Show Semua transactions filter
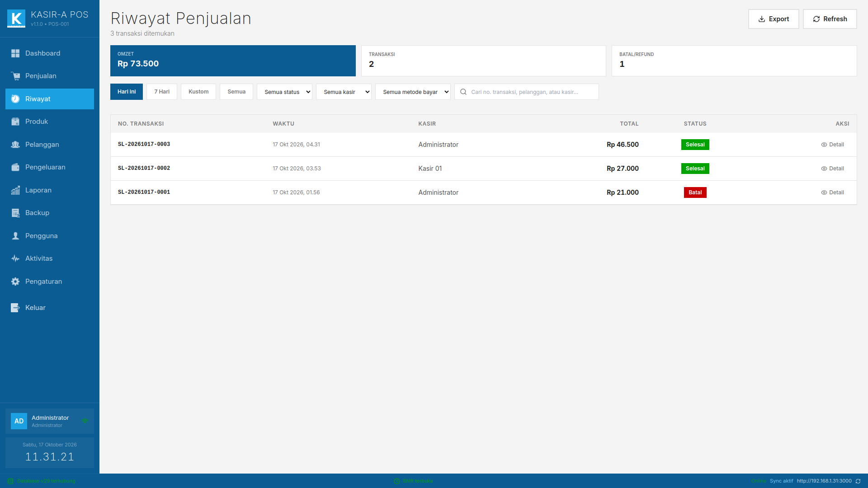 (x=236, y=92)
